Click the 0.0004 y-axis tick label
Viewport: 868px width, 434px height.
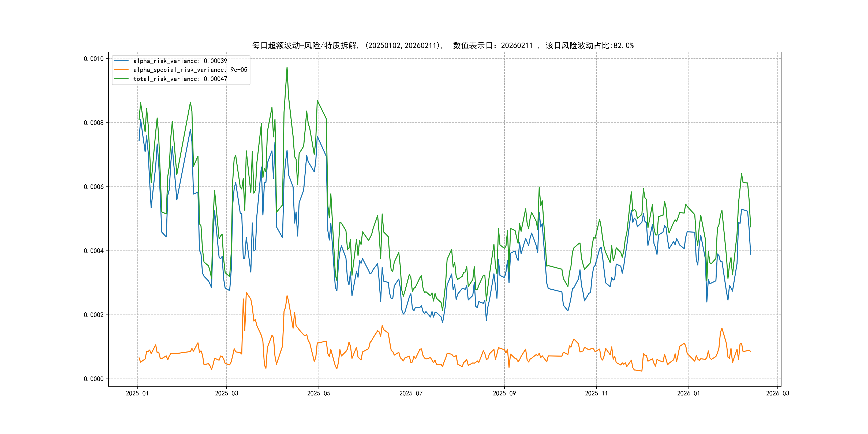click(94, 251)
